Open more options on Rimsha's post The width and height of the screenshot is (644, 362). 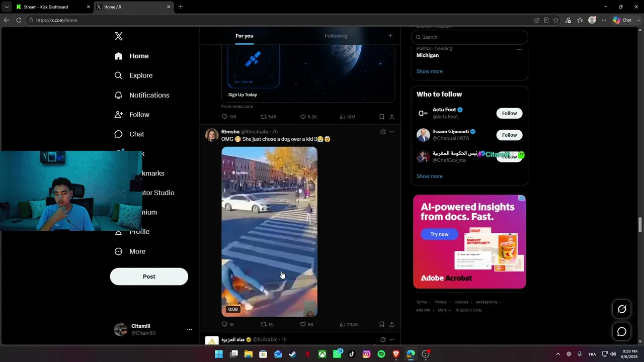(392, 132)
